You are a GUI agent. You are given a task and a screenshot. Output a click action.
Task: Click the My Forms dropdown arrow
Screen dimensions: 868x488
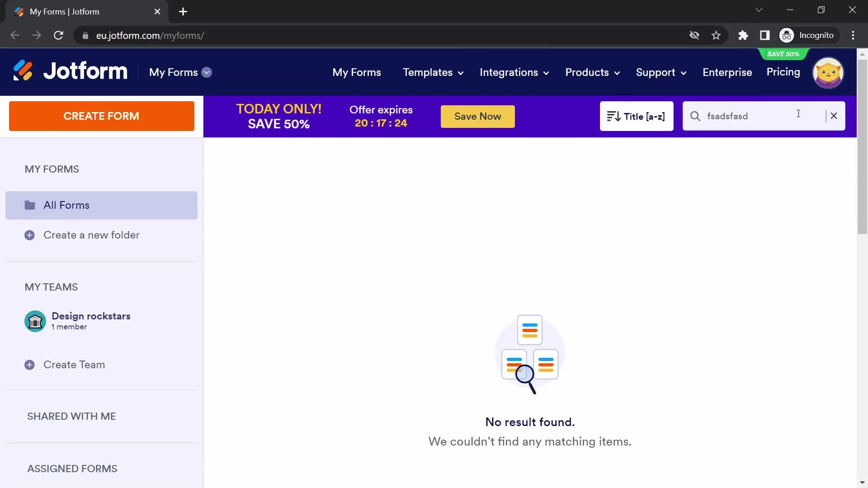click(x=207, y=72)
